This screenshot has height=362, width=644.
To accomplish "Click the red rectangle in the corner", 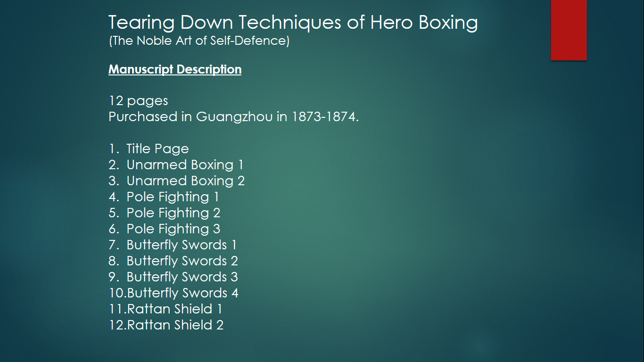I will [569, 30].
